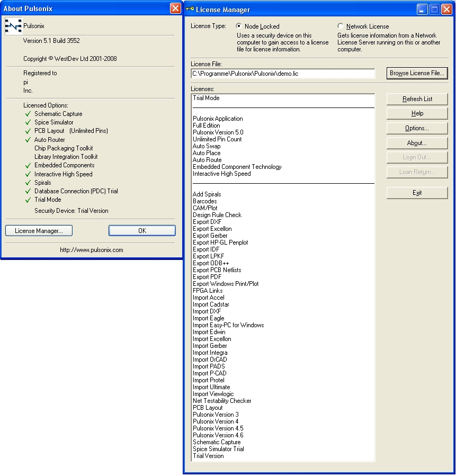This screenshot has height=476, width=456.
Task: Select Export ODB++ entry
Action: click(211, 263)
